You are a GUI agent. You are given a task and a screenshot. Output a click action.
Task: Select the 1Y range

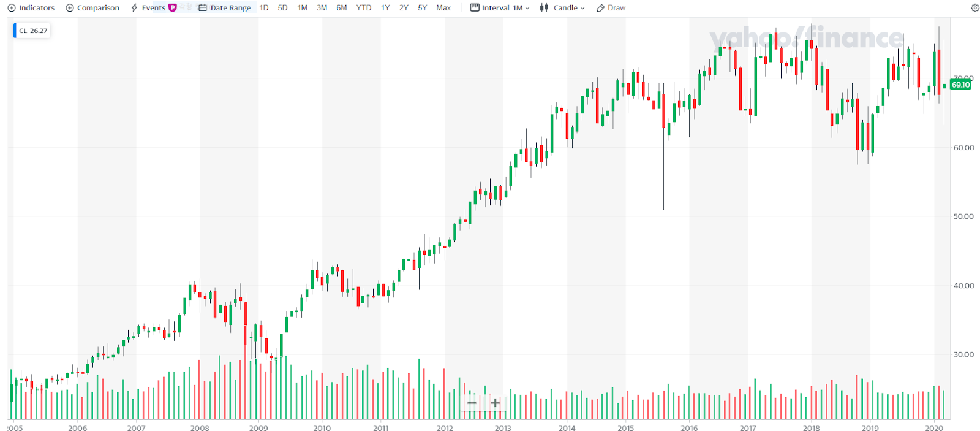coord(385,8)
